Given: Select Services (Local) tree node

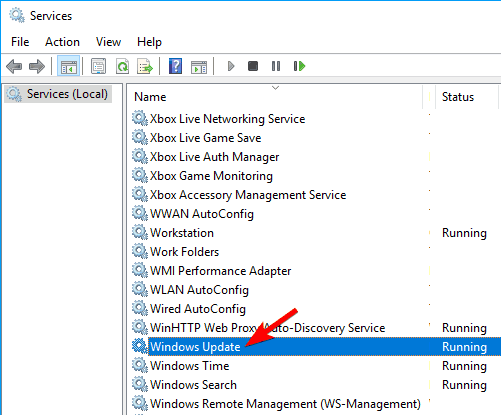Looking at the screenshot, I should tap(58, 94).
